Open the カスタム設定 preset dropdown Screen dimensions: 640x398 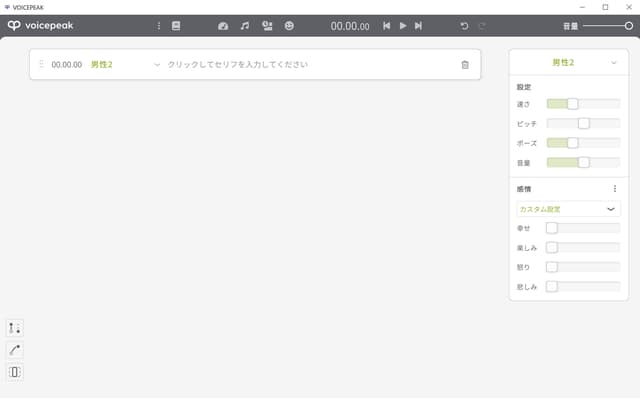[569, 209]
